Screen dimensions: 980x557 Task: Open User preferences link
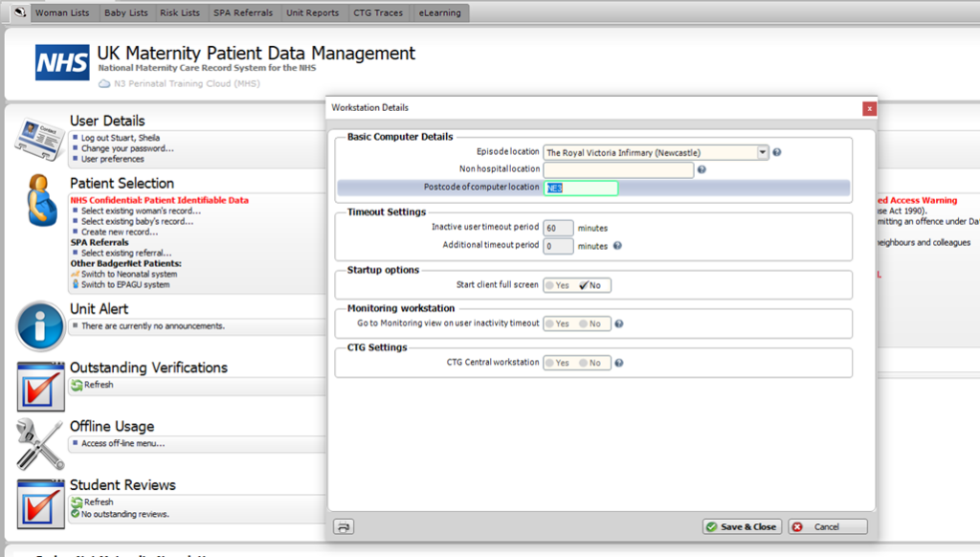point(113,159)
